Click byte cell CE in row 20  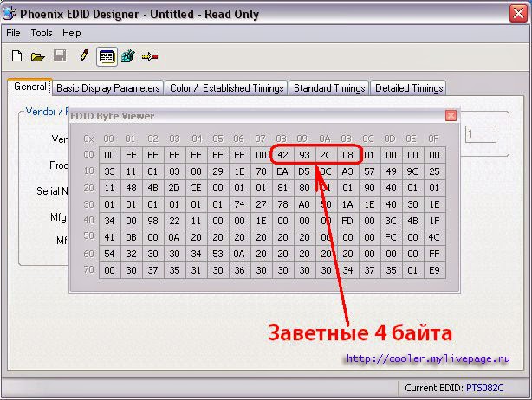(x=196, y=188)
